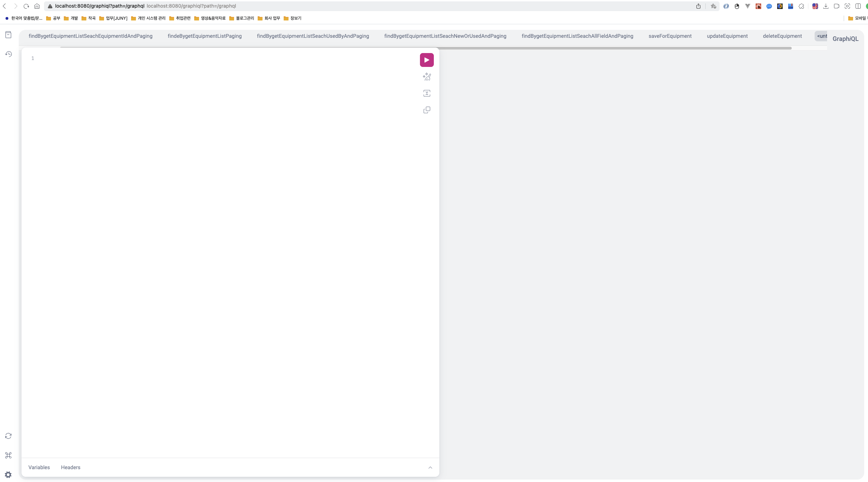Expand the variables editor chevron
This screenshot has height=482, width=868.
[430, 467]
